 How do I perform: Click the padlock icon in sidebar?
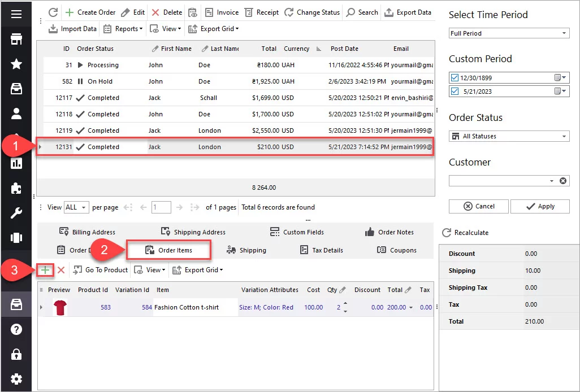click(16, 354)
